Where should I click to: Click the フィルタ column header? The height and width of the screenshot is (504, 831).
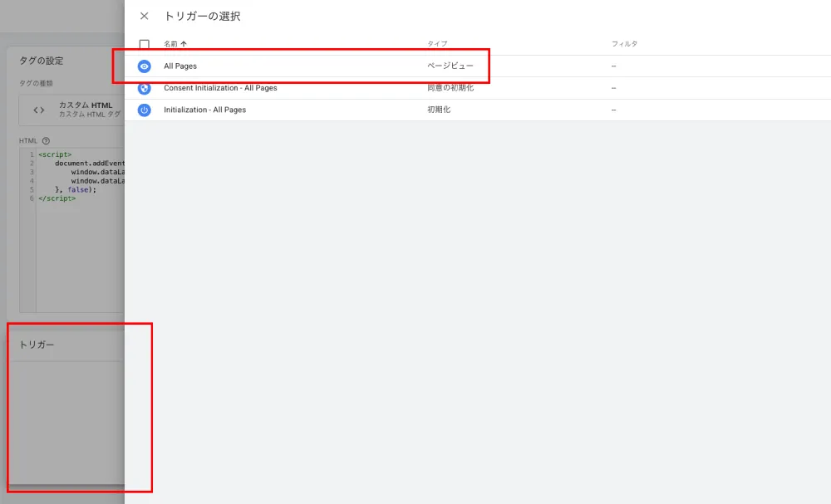(624, 44)
